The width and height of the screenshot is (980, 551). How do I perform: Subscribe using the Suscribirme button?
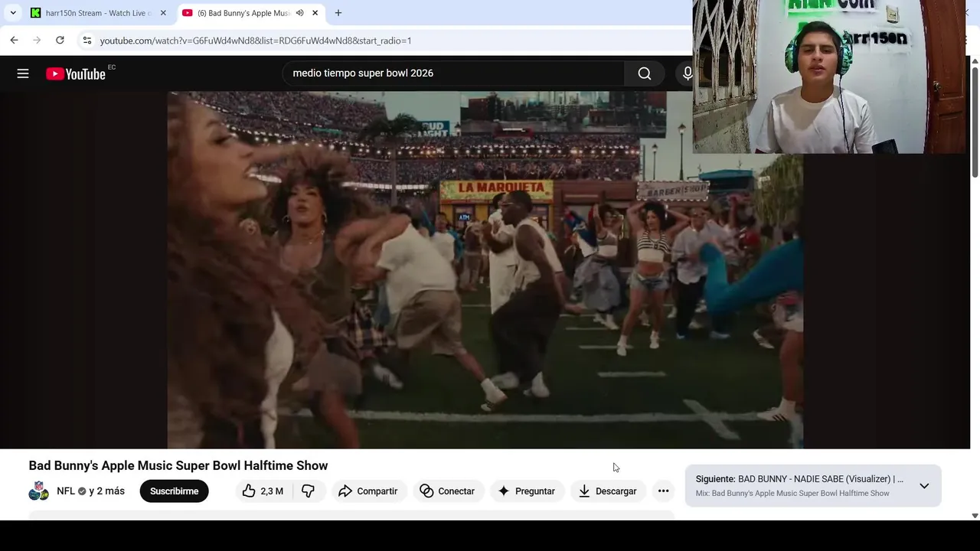[174, 491]
